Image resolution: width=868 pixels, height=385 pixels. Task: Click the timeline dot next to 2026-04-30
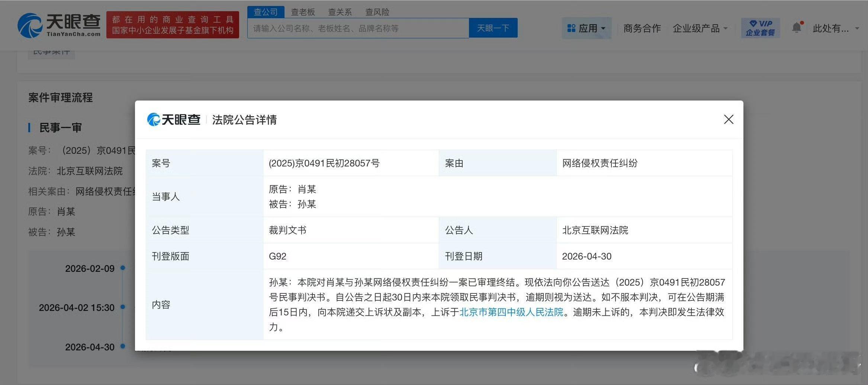(x=122, y=346)
